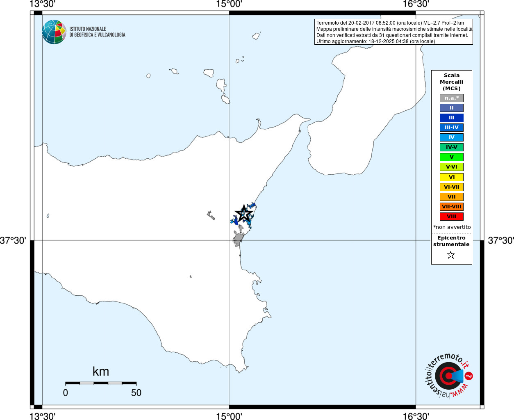Viewport: 514px width, 420px height.
Task: Click the Istituto Nazionale di Geofisica text
Action: (x=97, y=32)
